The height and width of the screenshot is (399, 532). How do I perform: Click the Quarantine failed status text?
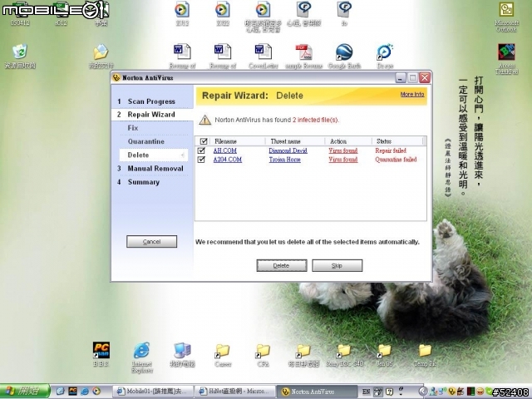point(396,159)
